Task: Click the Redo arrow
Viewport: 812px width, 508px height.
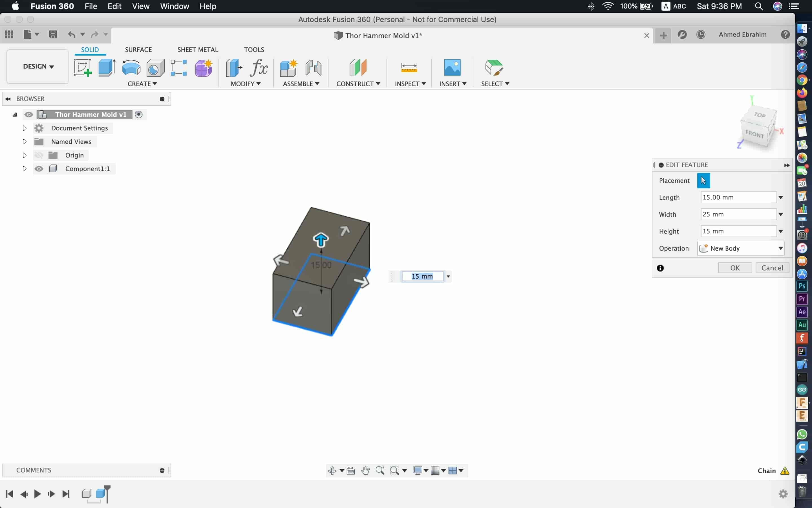Action: click(95, 34)
